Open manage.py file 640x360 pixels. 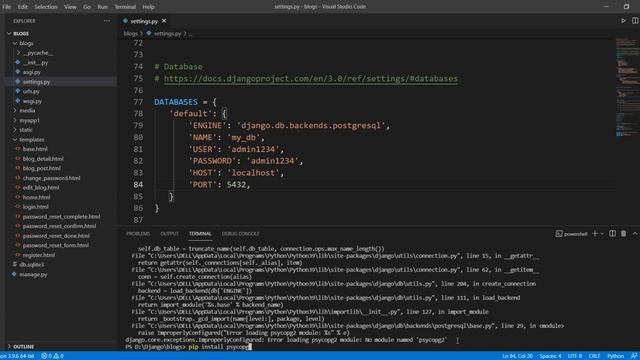pyautogui.click(x=33, y=274)
